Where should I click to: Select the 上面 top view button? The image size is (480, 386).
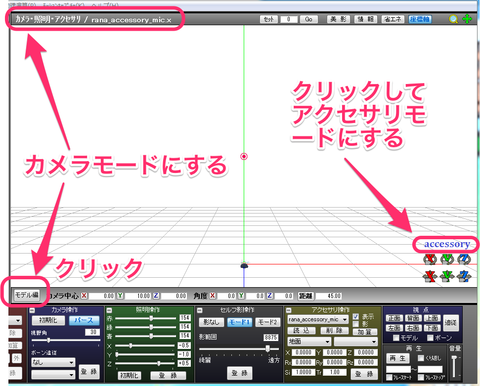coord(432,318)
